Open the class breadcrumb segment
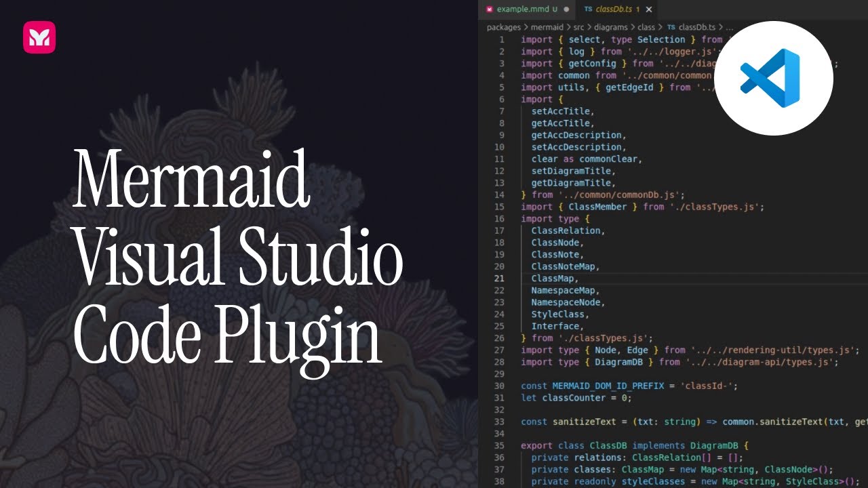The image size is (868, 488). 646,28
